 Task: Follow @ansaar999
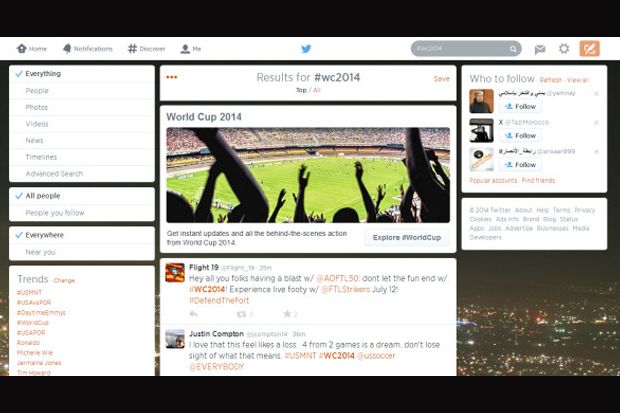[520, 165]
